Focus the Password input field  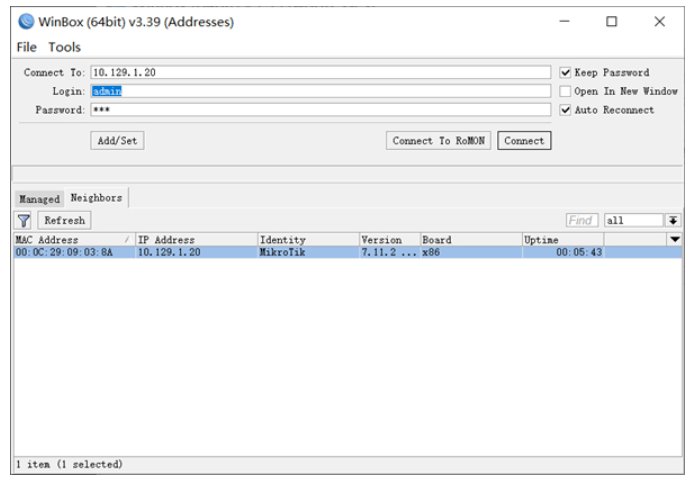320,110
